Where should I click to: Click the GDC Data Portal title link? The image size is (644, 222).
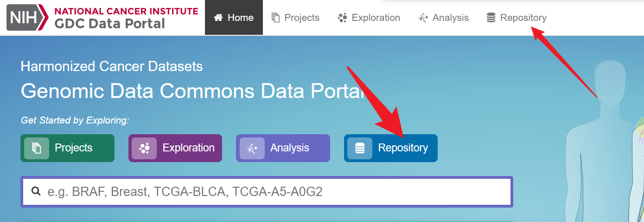[x=110, y=24]
